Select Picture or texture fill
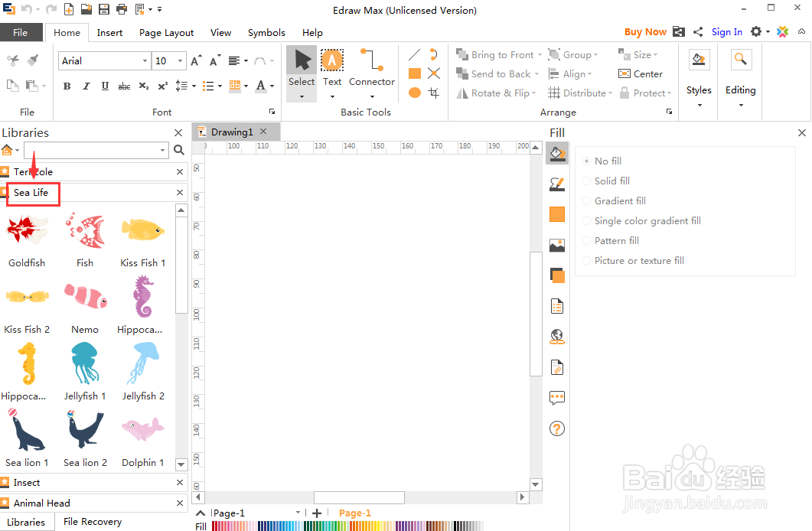 coord(634,261)
